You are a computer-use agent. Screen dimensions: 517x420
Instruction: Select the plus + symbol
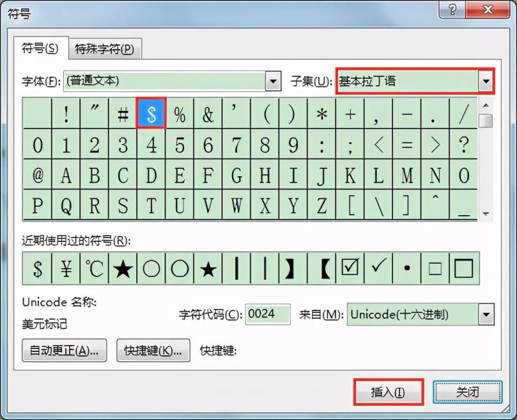(x=350, y=113)
